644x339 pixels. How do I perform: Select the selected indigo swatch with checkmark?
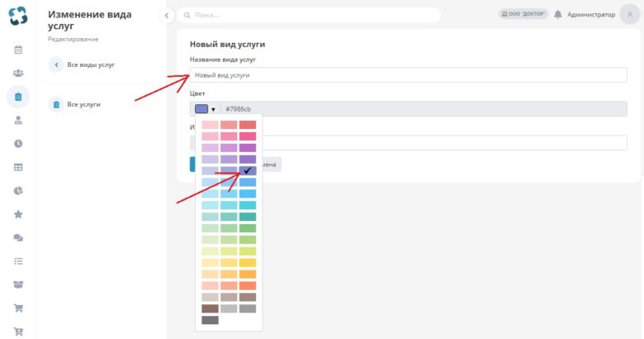tap(248, 170)
